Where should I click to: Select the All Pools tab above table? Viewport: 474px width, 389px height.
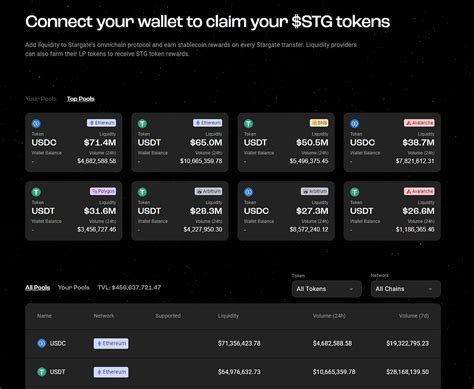[38, 288]
